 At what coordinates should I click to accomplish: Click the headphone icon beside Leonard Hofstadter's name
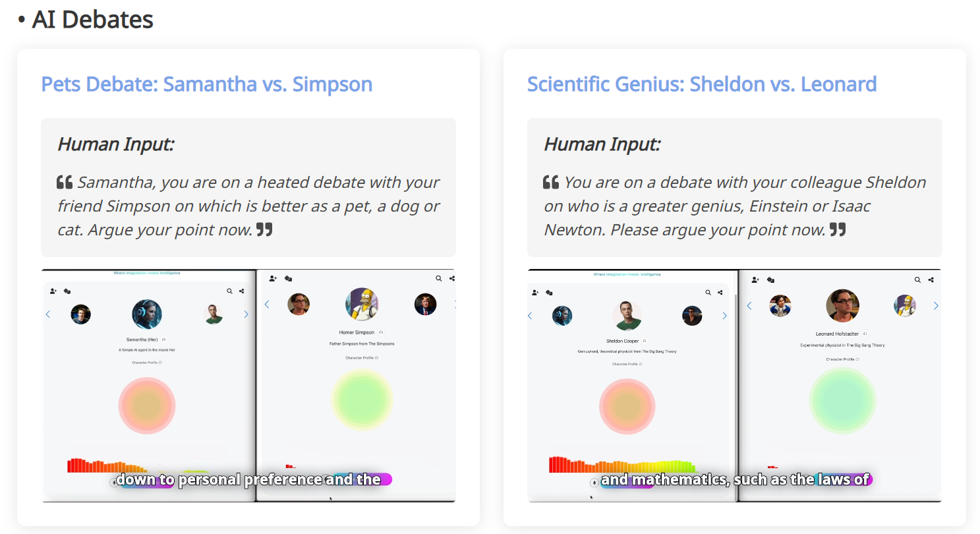(x=865, y=334)
